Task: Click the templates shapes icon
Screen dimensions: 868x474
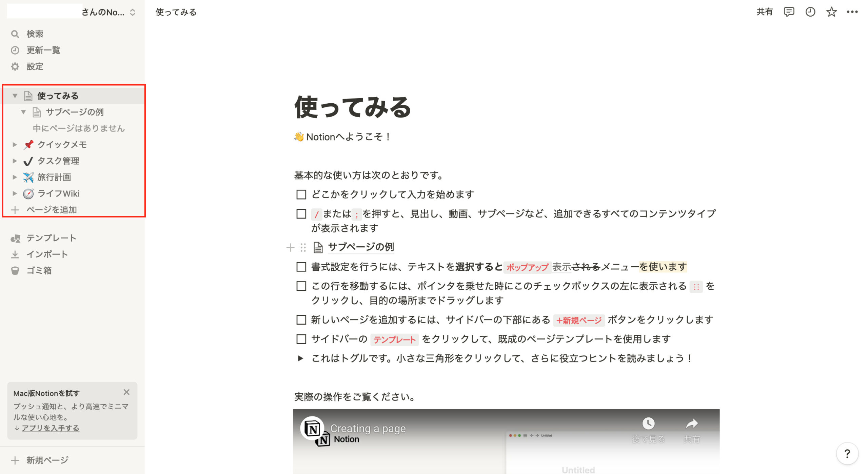Action: (15, 238)
